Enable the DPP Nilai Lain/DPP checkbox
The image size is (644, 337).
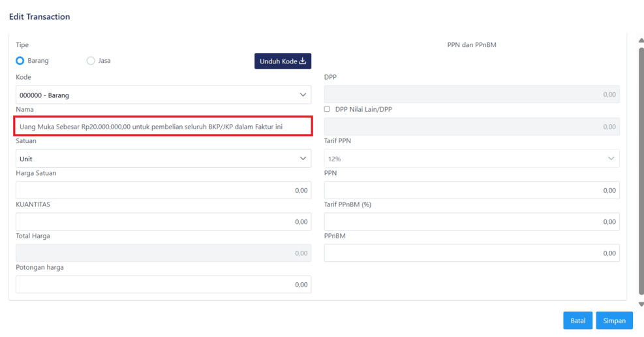pos(327,109)
